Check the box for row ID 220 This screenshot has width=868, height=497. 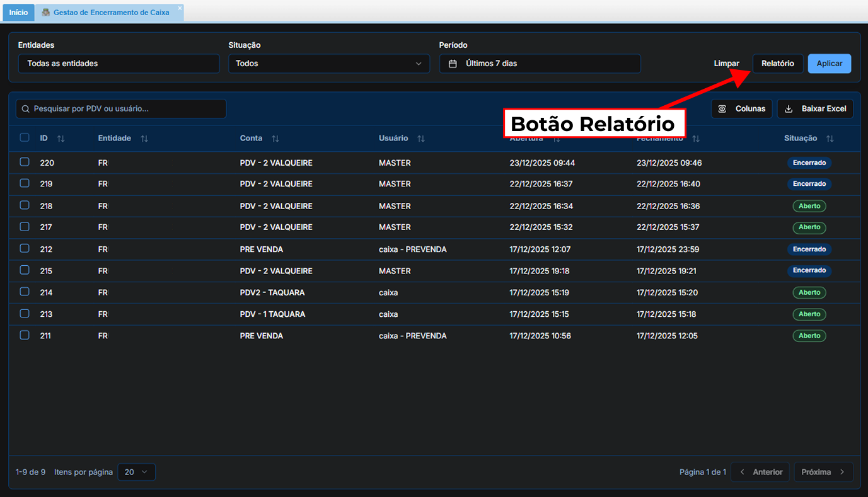tap(25, 162)
